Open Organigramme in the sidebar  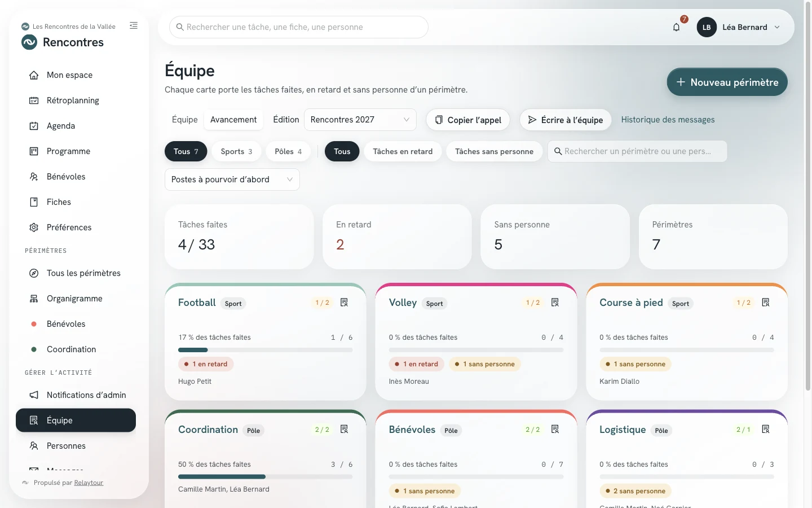coord(76,299)
